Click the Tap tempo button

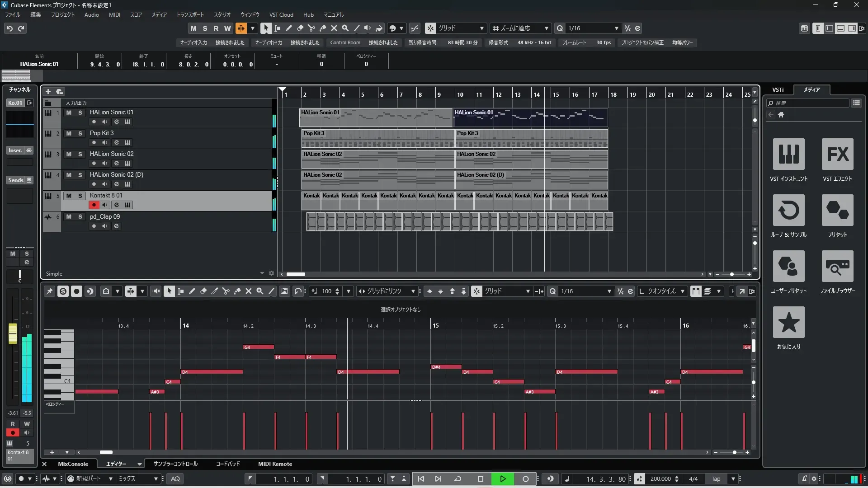pyautogui.click(x=716, y=479)
